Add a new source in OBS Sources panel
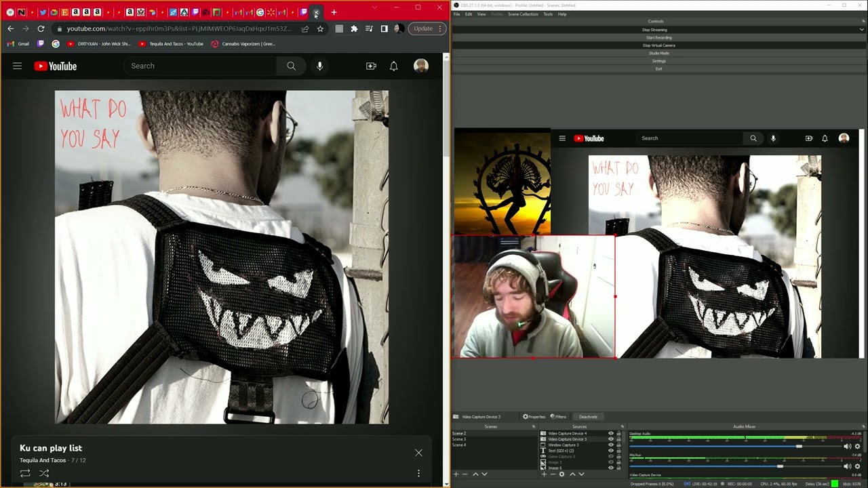 (x=544, y=474)
